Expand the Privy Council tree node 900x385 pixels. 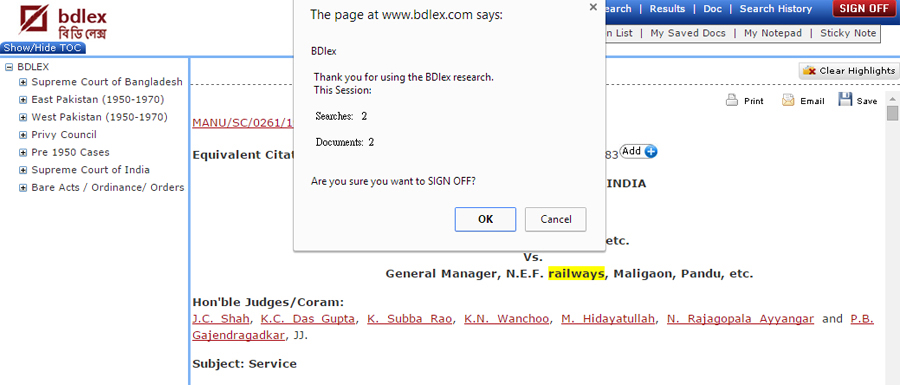pos(23,135)
